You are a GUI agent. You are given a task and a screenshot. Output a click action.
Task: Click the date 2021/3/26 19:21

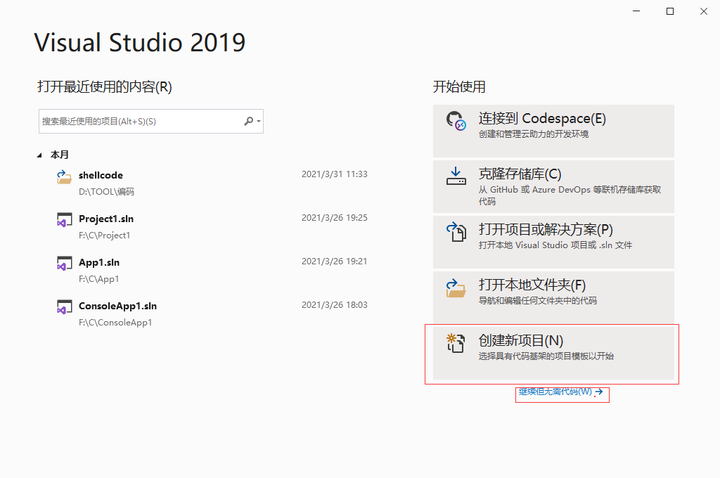[334, 261]
